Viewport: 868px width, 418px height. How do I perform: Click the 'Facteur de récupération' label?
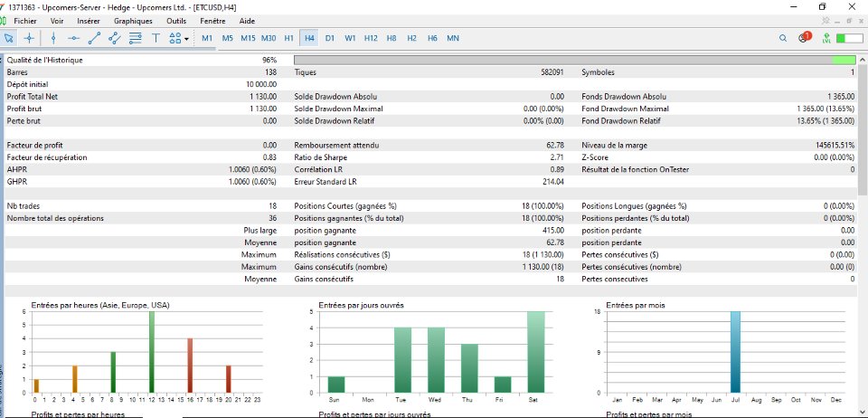47,157
